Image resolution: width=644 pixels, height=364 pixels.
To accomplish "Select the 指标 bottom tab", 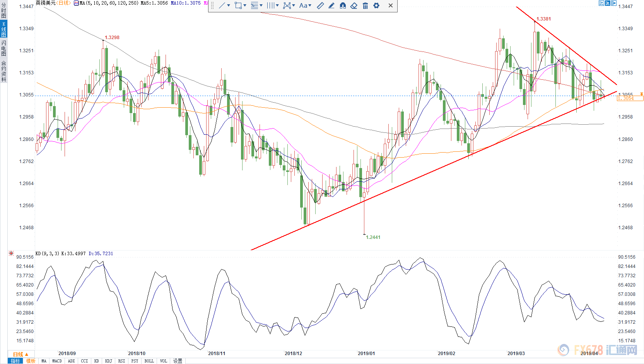I will [15, 361].
